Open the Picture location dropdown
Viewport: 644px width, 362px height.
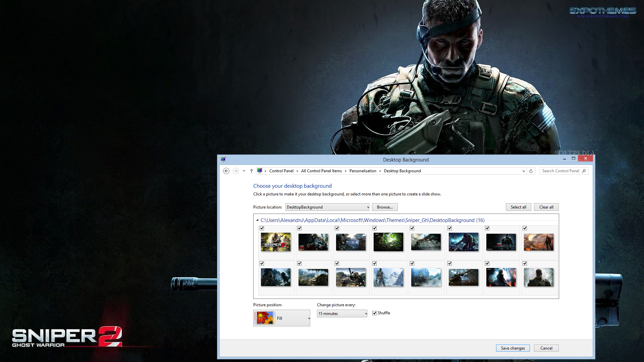tap(327, 207)
